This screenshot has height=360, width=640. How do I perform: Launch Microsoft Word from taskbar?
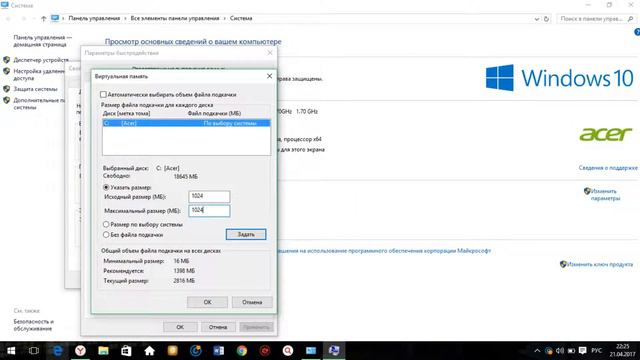click(218, 351)
